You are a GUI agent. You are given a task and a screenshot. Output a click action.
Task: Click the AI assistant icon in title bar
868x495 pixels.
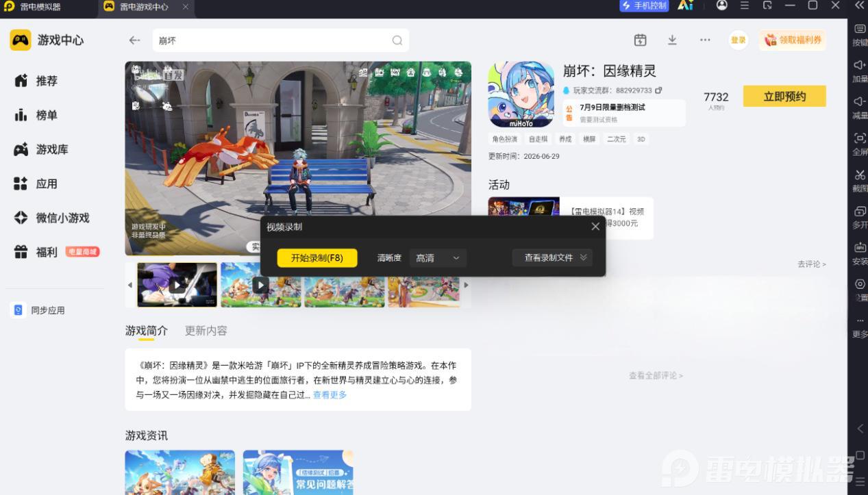point(685,5)
